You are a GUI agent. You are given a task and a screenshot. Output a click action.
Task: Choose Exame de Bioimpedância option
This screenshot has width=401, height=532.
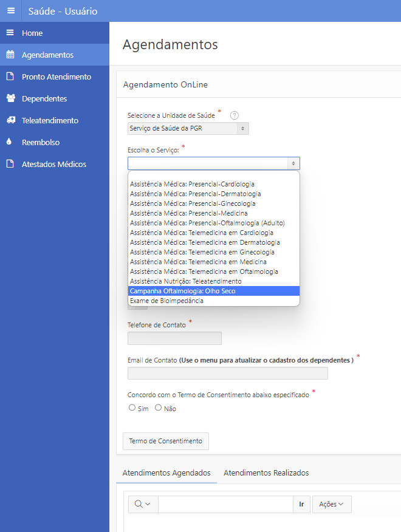[166, 301]
